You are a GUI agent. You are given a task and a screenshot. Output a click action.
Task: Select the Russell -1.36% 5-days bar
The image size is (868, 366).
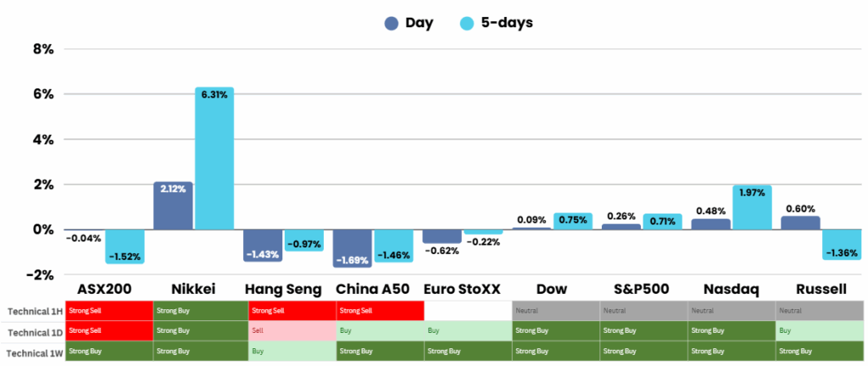[843, 244]
